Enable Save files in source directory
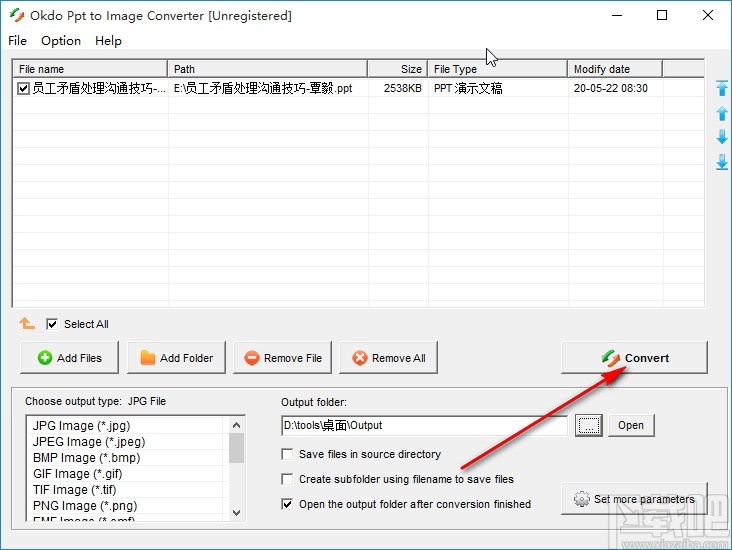The height and width of the screenshot is (550, 732). [287, 454]
